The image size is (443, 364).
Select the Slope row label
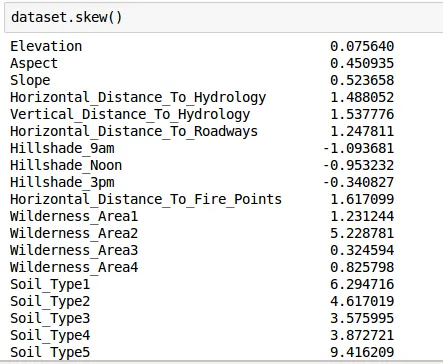pos(30,80)
